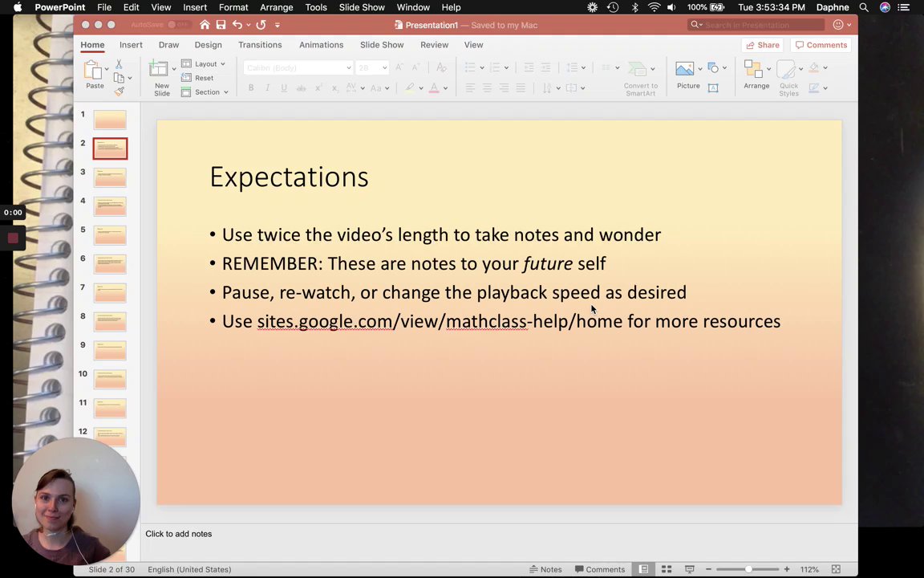
Task: Toggle Comments pane in status bar
Action: click(600, 569)
